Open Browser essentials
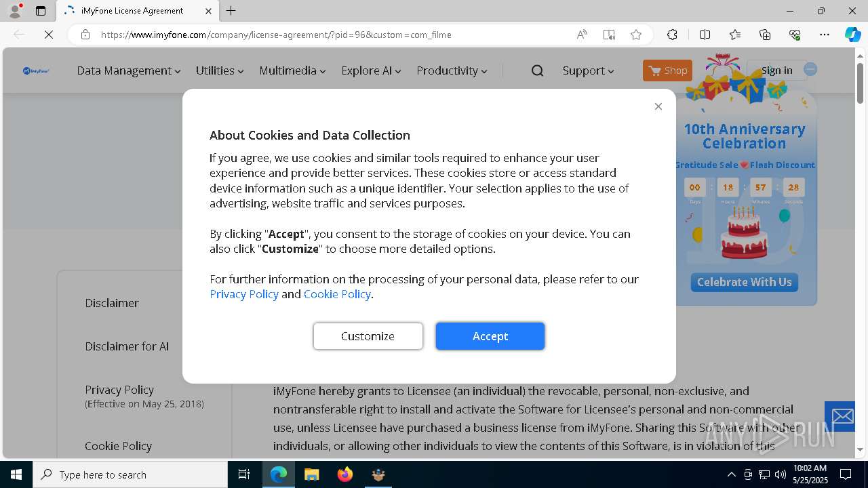The width and height of the screenshot is (868, 488). pos(795,35)
